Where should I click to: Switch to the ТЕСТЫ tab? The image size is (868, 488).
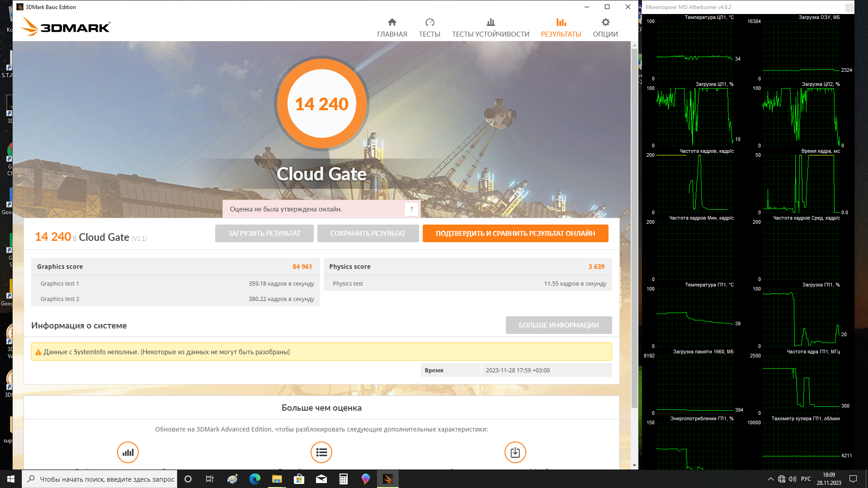pos(429,28)
